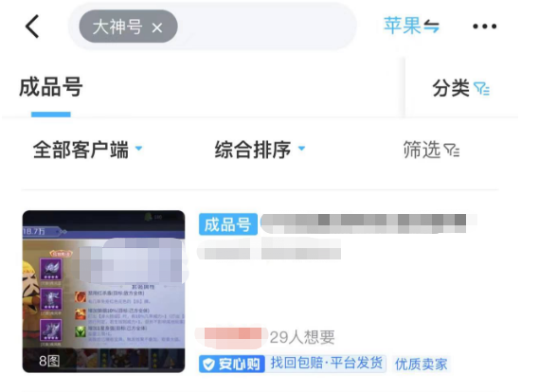The height and width of the screenshot is (392, 539).
Task: Expand the 全部客户端 dropdown
Action: (x=88, y=150)
